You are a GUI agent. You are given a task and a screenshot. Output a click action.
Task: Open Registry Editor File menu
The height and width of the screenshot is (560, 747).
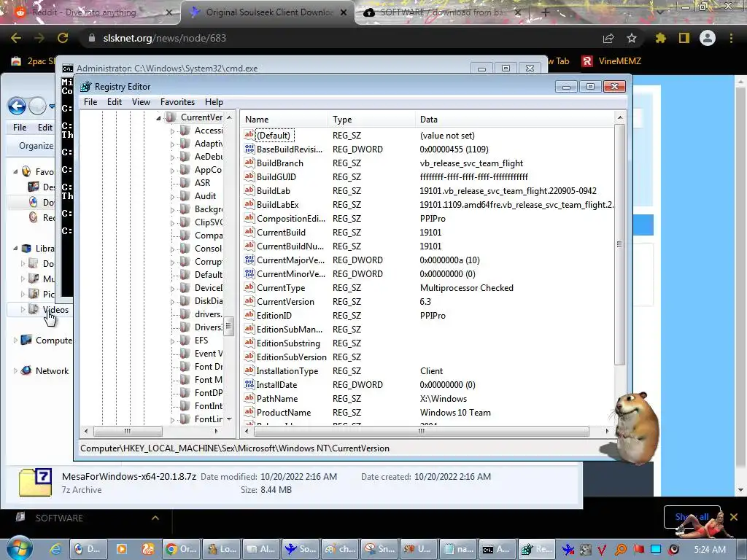pyautogui.click(x=90, y=102)
